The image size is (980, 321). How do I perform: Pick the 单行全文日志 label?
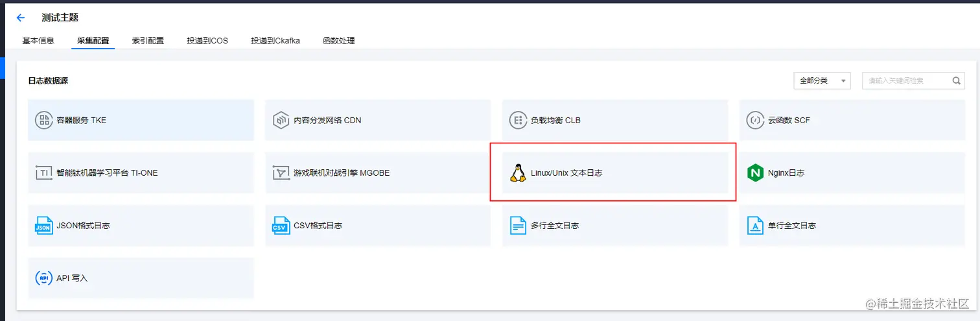pos(792,226)
